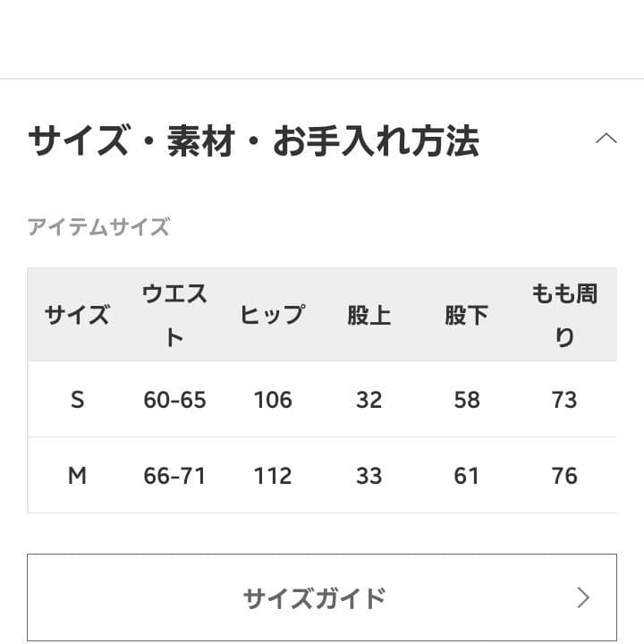
Task: Click the 66-71 waist value
Action: 174,476
